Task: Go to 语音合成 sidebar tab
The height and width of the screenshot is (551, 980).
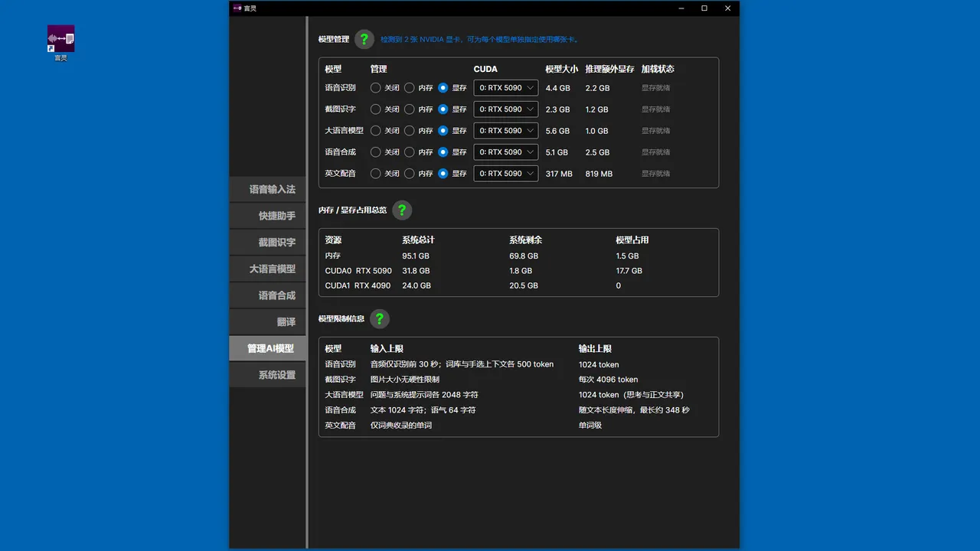Action: tap(267, 295)
